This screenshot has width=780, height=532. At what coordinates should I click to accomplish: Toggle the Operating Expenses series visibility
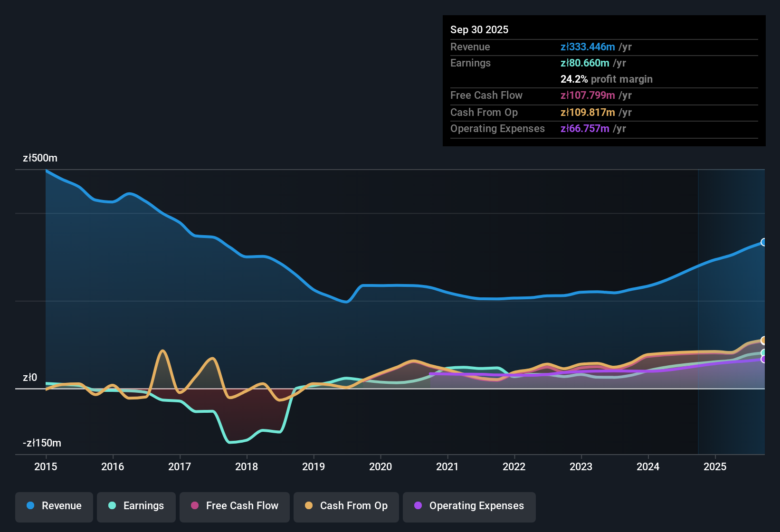(469, 506)
